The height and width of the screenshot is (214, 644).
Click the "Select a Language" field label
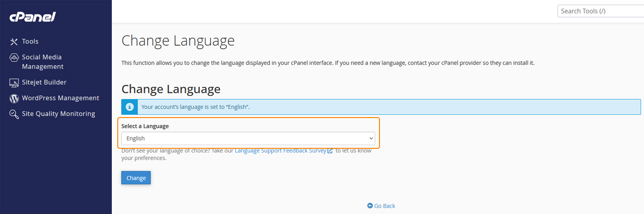coord(145,126)
